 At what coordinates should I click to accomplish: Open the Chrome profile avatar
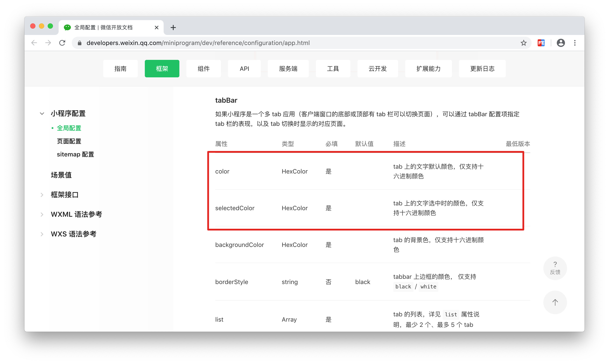(x=561, y=43)
